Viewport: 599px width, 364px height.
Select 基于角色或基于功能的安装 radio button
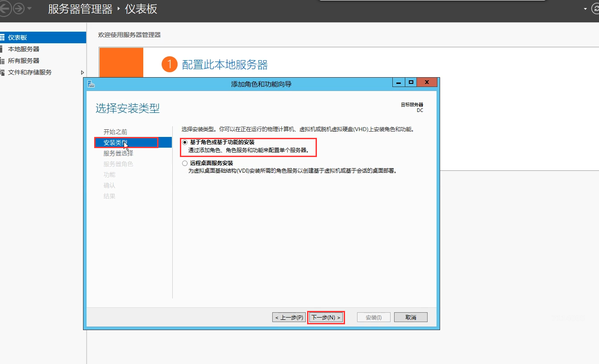coord(185,142)
